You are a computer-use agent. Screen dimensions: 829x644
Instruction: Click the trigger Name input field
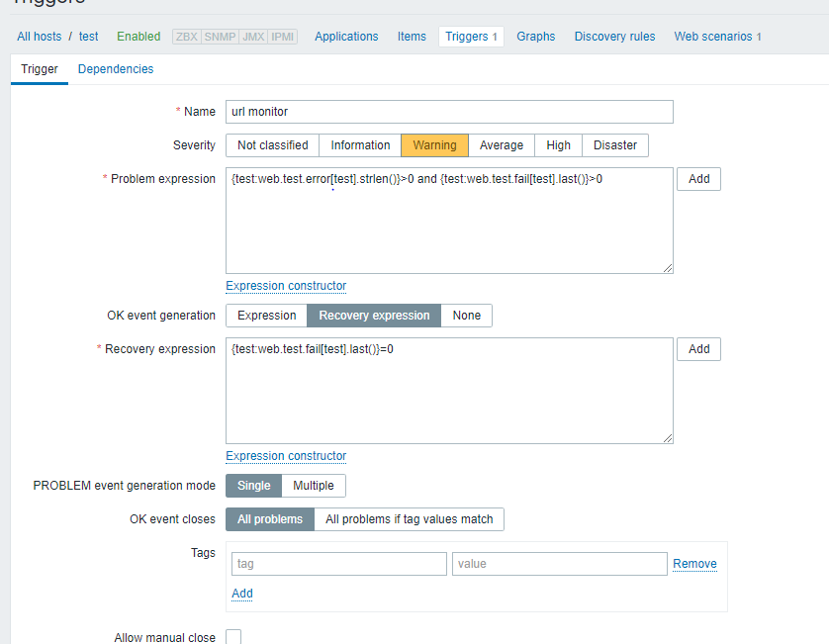point(449,112)
